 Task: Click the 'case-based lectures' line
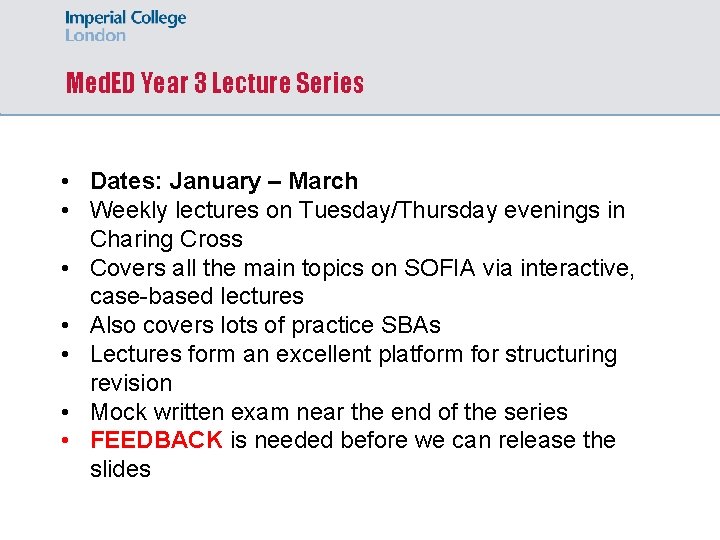[196, 296]
